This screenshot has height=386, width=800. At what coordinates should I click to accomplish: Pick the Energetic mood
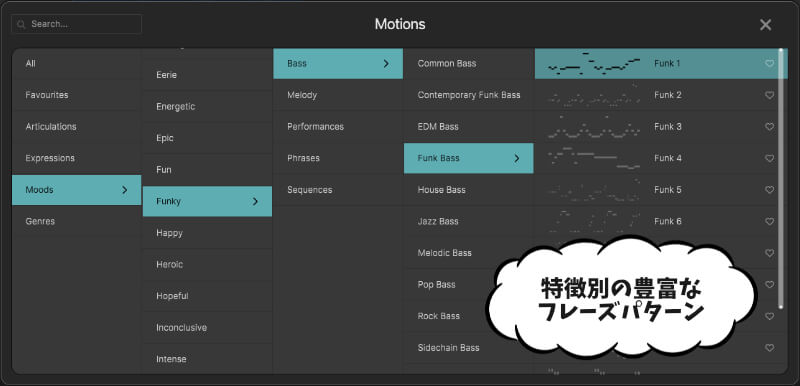point(207,107)
